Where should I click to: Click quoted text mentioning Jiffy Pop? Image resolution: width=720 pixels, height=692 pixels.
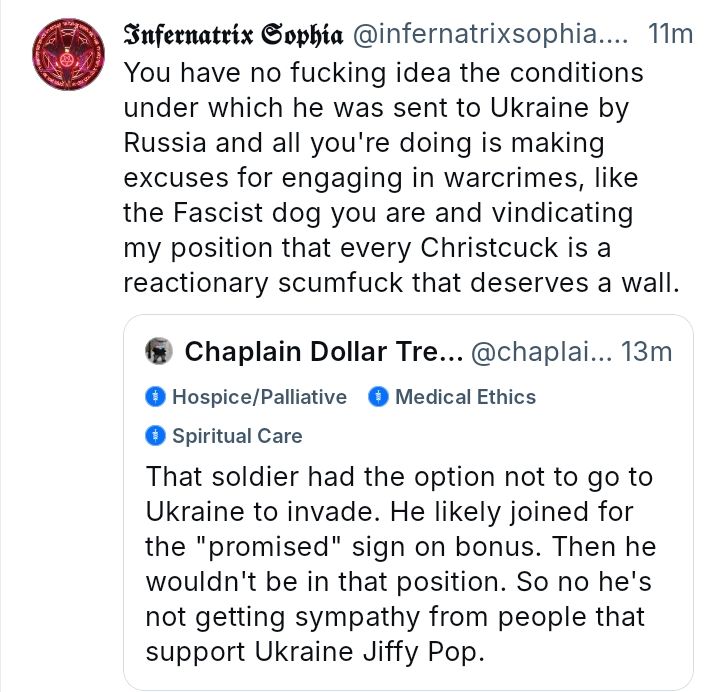coord(315,651)
